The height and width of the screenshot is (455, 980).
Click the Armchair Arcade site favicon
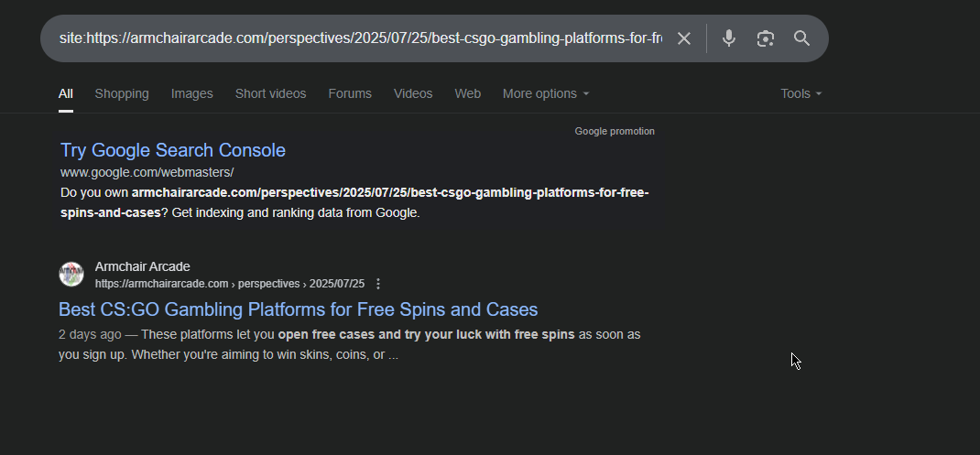coord(71,275)
